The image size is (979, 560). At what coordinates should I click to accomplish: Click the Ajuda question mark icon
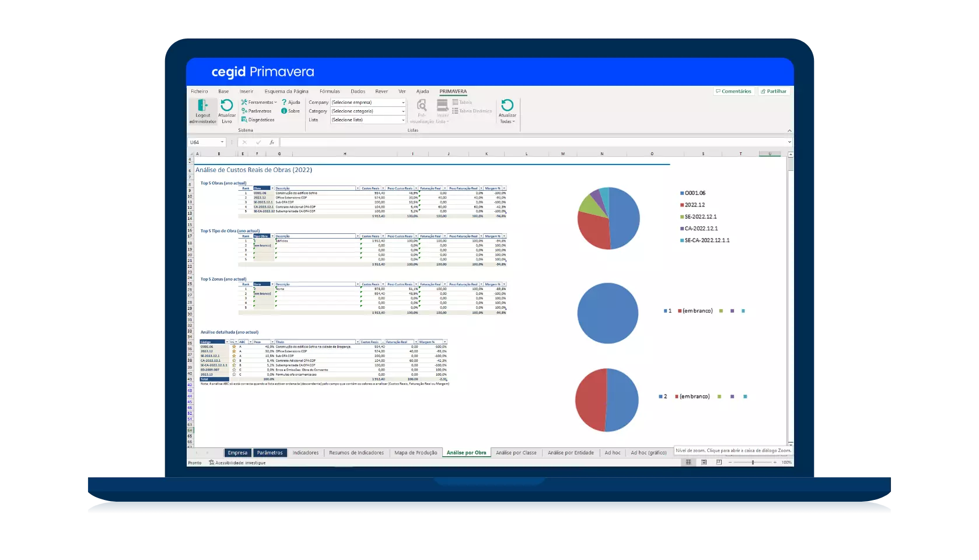coord(284,102)
